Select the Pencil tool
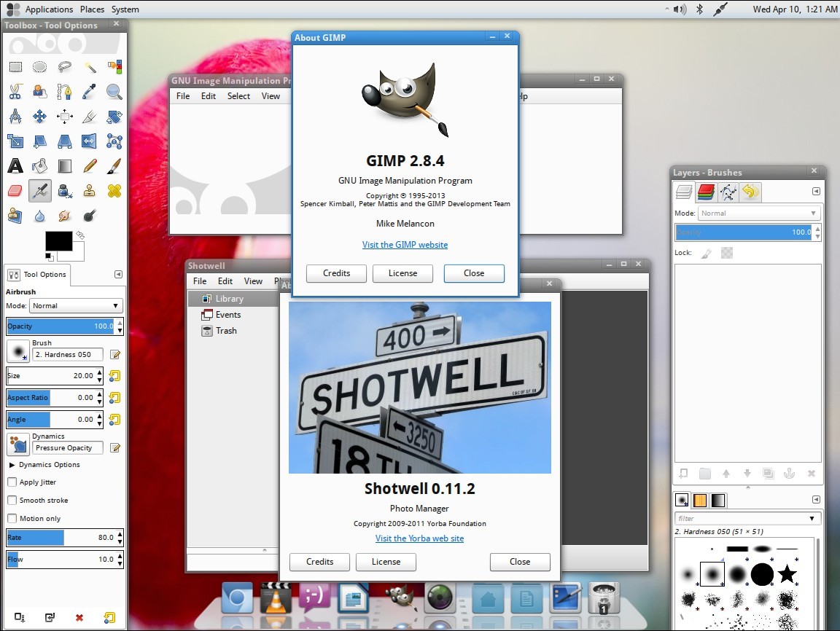840x631 pixels. 90,166
